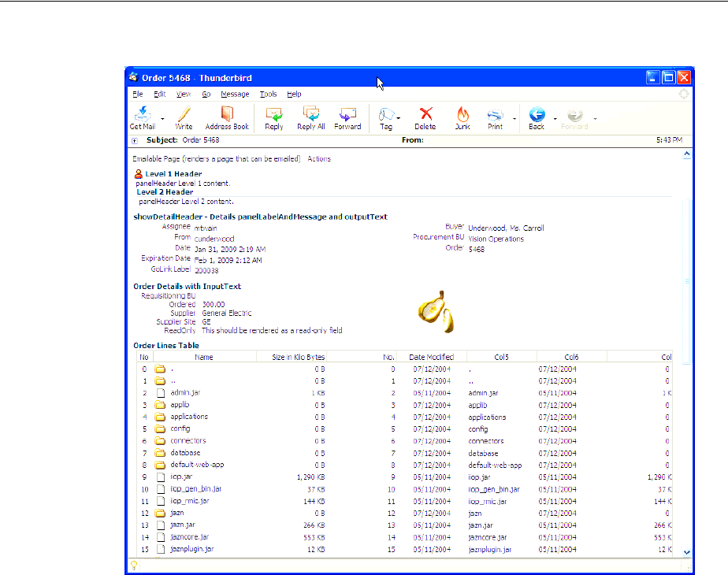Click the Forward message icon

click(347, 114)
